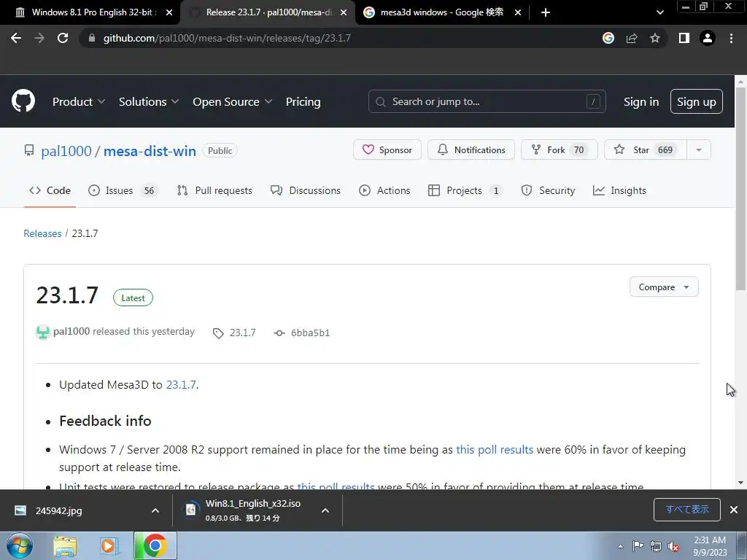Screen dimensions: 747x560
Task: Open the Projects tab
Action: click(x=465, y=190)
